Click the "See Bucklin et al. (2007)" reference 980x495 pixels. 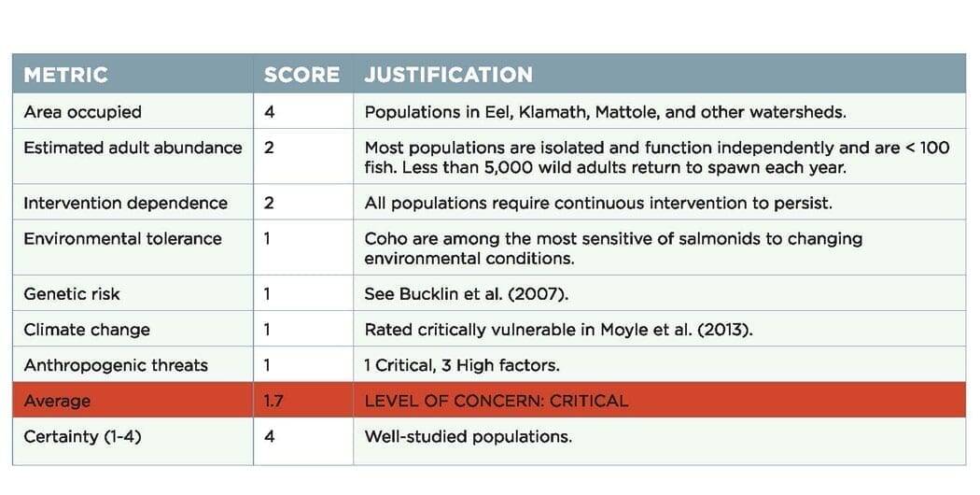point(466,294)
